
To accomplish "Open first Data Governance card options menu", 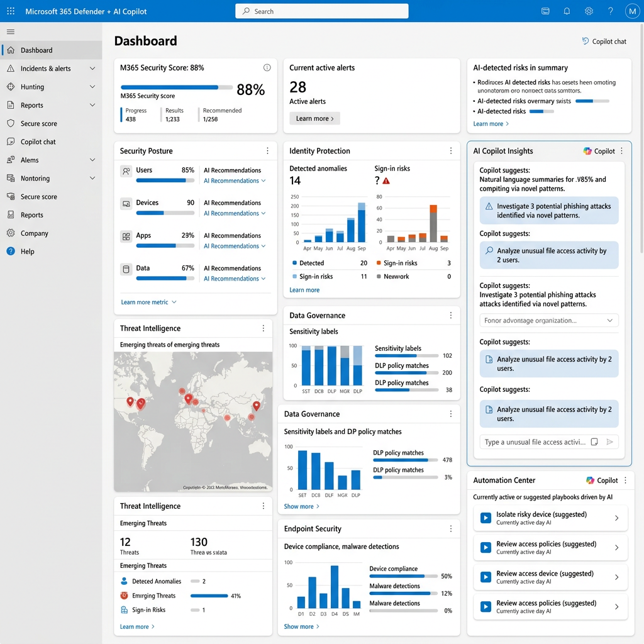I will coord(450,315).
